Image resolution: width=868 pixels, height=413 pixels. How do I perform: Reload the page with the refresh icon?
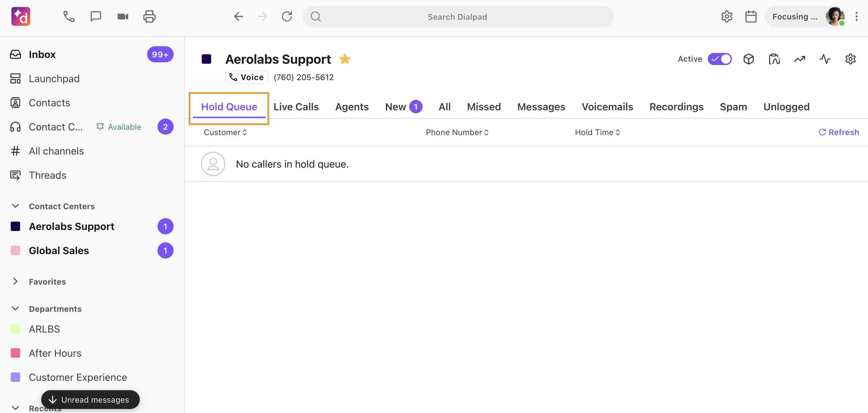(x=287, y=16)
